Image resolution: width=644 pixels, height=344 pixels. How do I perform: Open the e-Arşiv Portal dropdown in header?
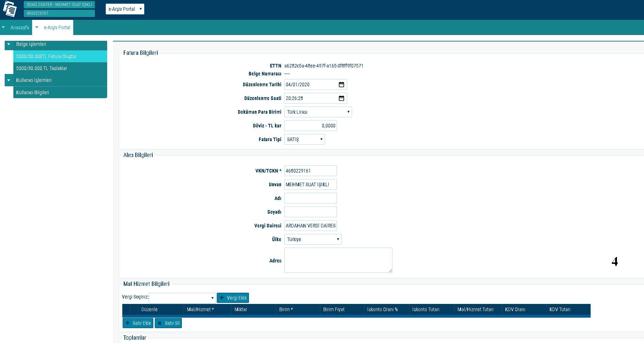coord(125,9)
